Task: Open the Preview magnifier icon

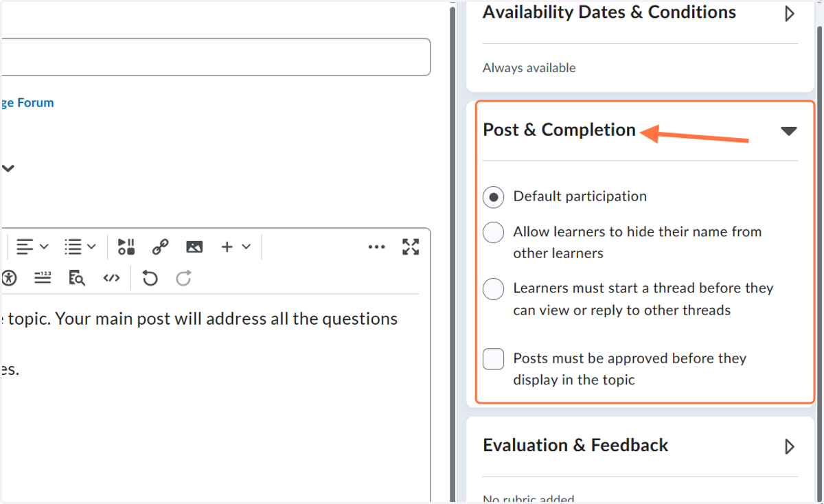Action: click(77, 278)
